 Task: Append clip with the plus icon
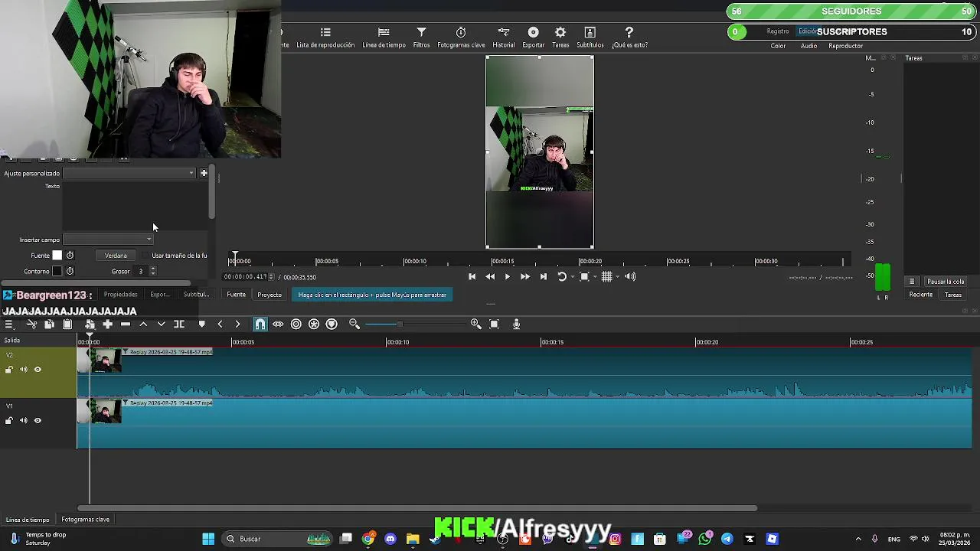108,324
